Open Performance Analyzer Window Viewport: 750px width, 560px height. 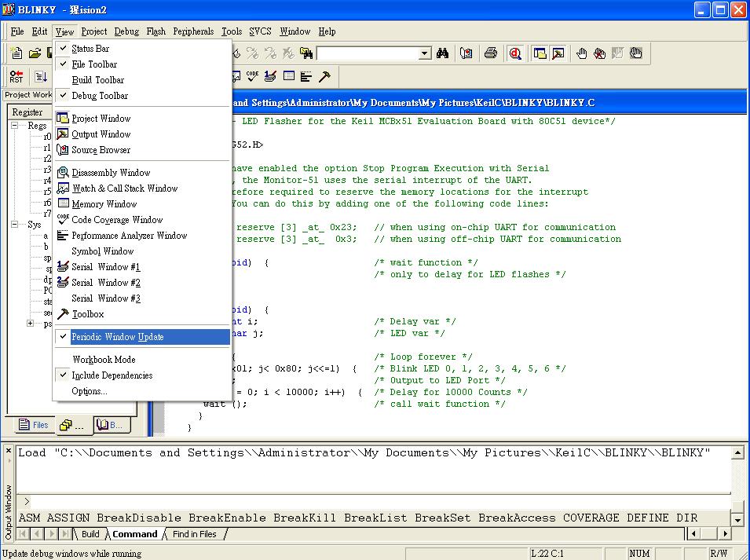coord(129,236)
